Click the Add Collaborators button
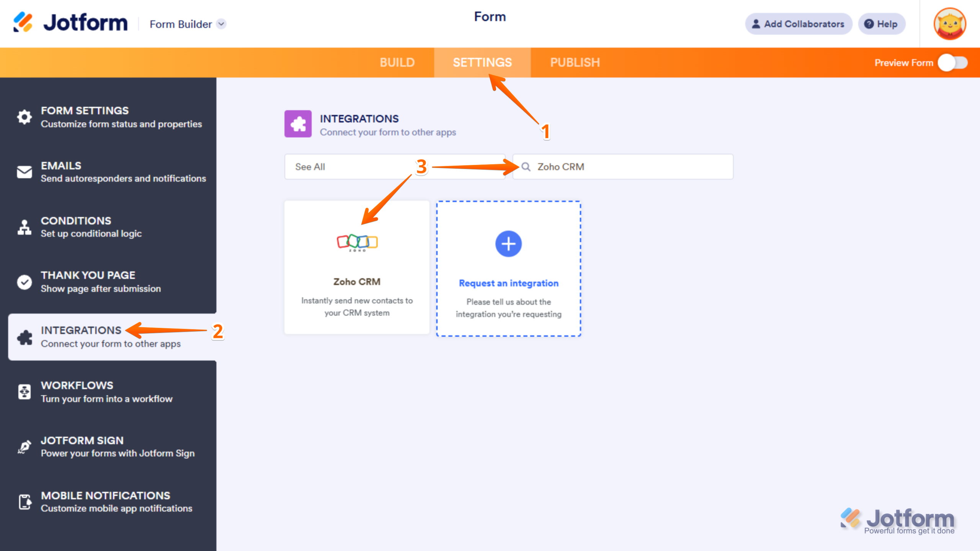The image size is (980, 551). (x=798, y=24)
